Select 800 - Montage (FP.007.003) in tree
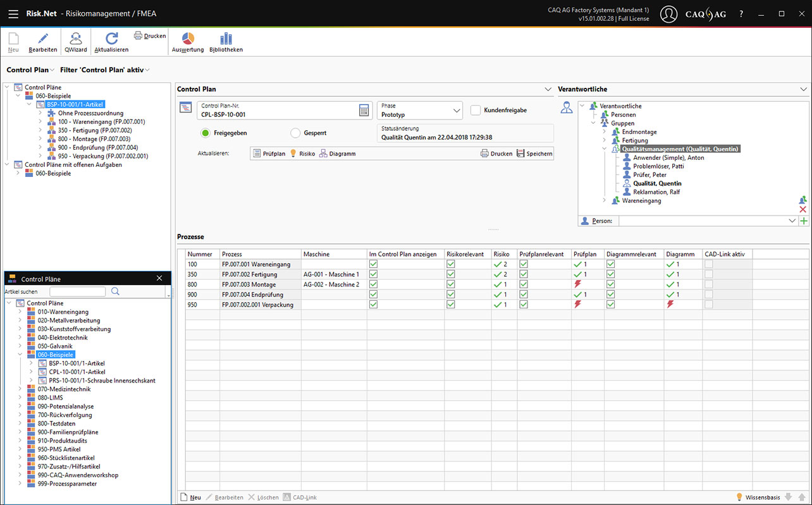Image resolution: width=812 pixels, height=505 pixels. (94, 139)
